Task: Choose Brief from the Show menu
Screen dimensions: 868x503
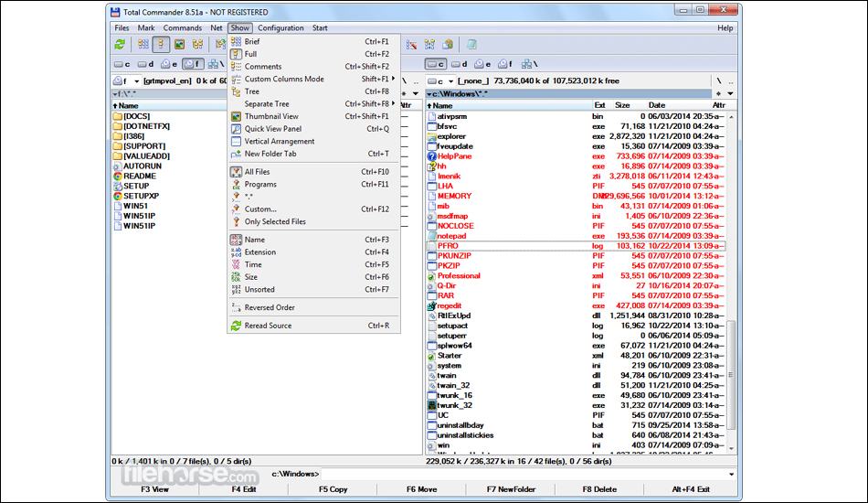Action: (x=314, y=41)
